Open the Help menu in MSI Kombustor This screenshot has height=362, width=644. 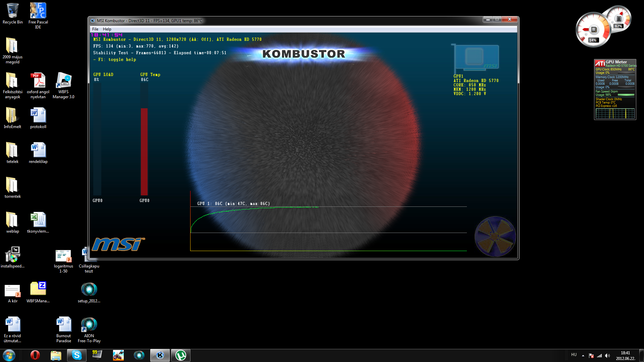107,29
